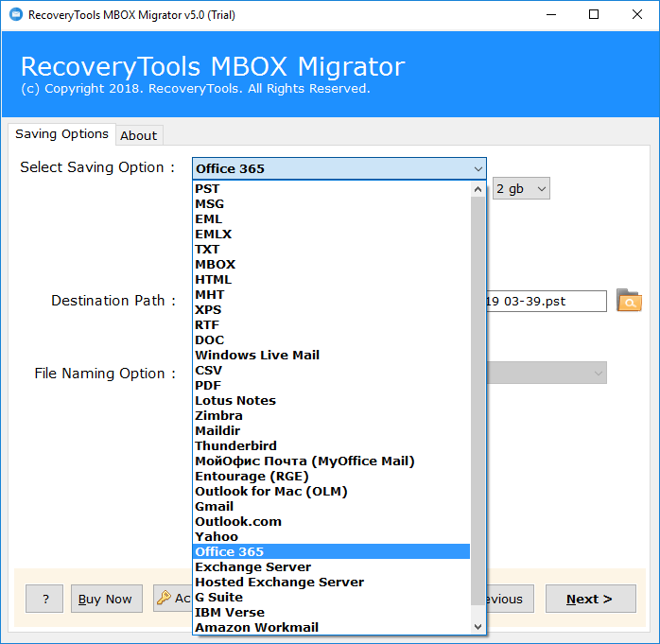
Task: Choose Thunderbird from the list
Action: coord(331,445)
